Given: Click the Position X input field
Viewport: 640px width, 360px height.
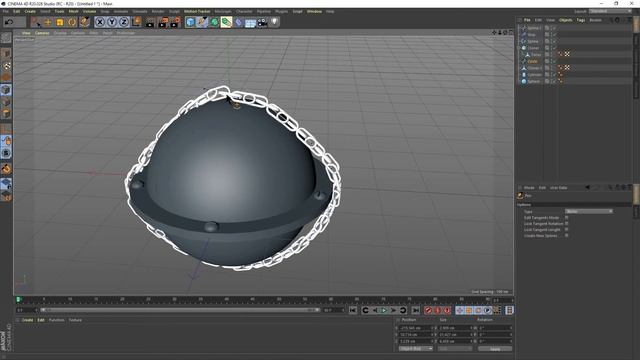Looking at the screenshot, I should coord(416,328).
